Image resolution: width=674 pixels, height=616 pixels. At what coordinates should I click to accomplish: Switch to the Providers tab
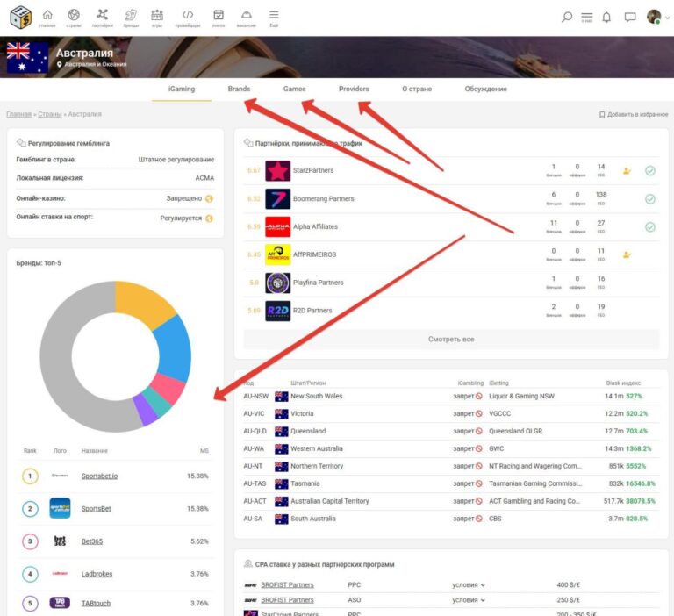(x=354, y=89)
